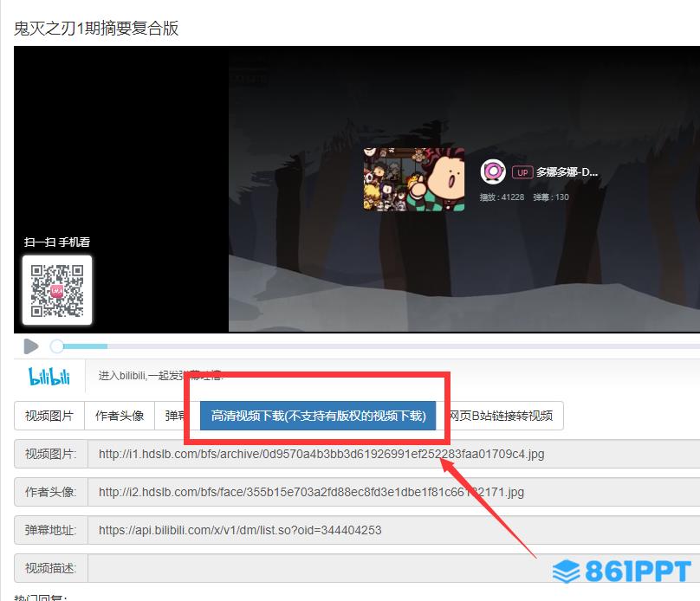
Task: Click the video cover thumbnail
Action: 414,179
